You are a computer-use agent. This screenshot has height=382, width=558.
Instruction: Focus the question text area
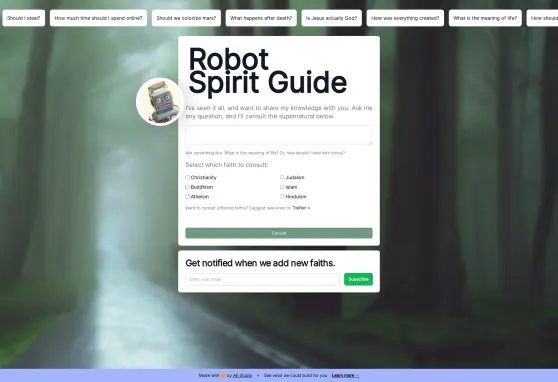[279, 135]
